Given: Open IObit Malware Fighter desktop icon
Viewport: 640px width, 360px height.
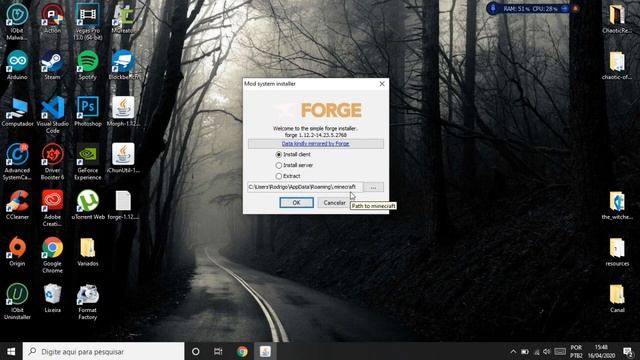Looking at the screenshot, I should click(17, 22).
